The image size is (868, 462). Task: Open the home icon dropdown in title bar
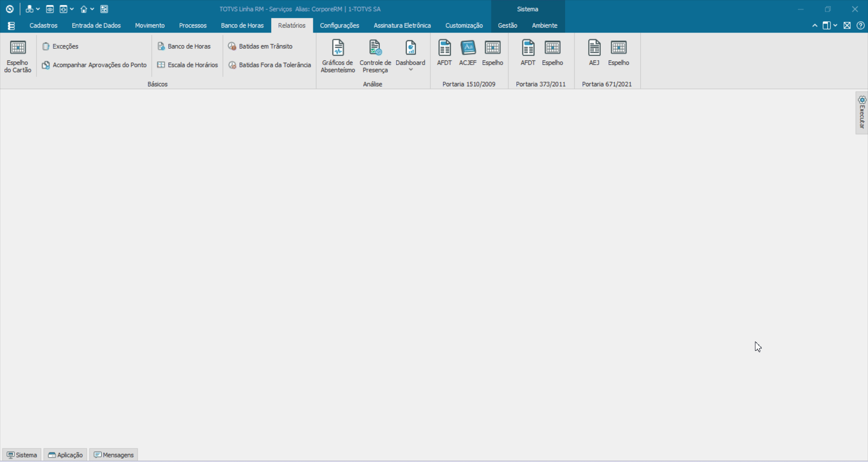tap(87, 9)
